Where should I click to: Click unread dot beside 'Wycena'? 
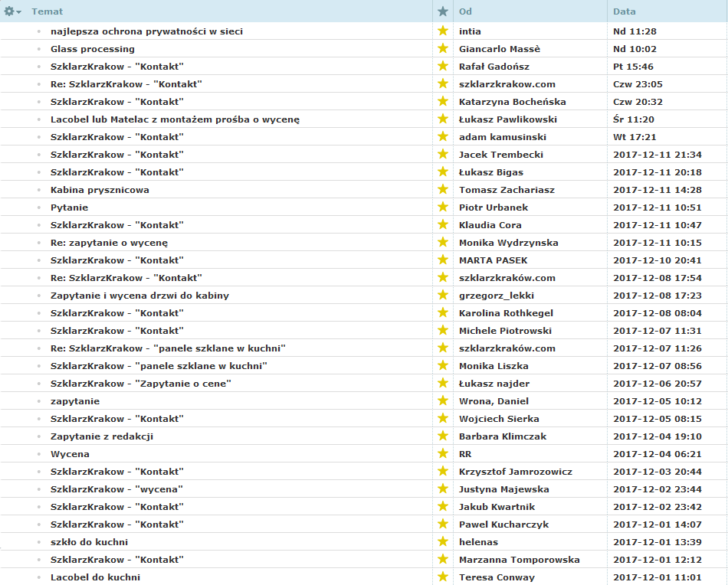(x=39, y=455)
